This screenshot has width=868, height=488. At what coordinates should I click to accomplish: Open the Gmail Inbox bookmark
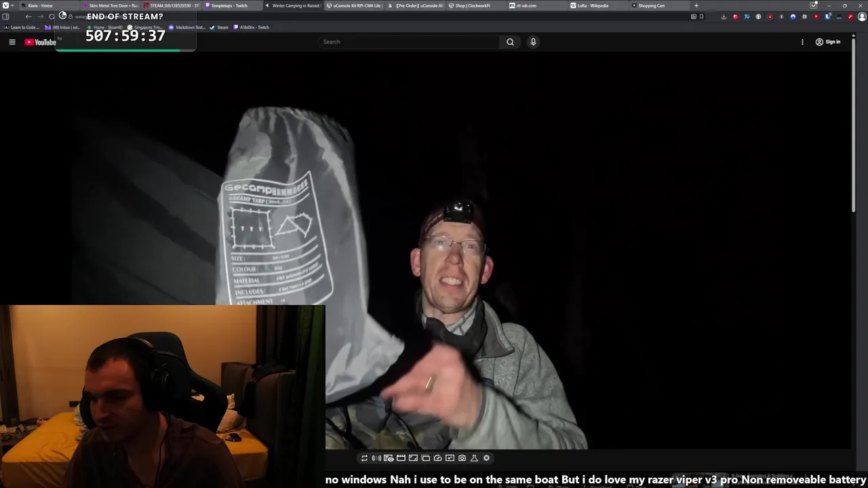(x=62, y=27)
